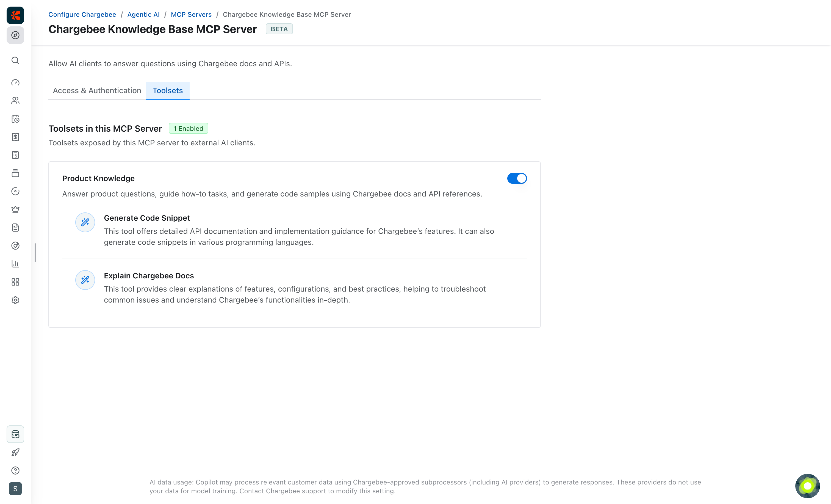Viewport: 831px width, 504px height.
Task: Disable the Product Knowledge toggle
Action: (x=517, y=178)
